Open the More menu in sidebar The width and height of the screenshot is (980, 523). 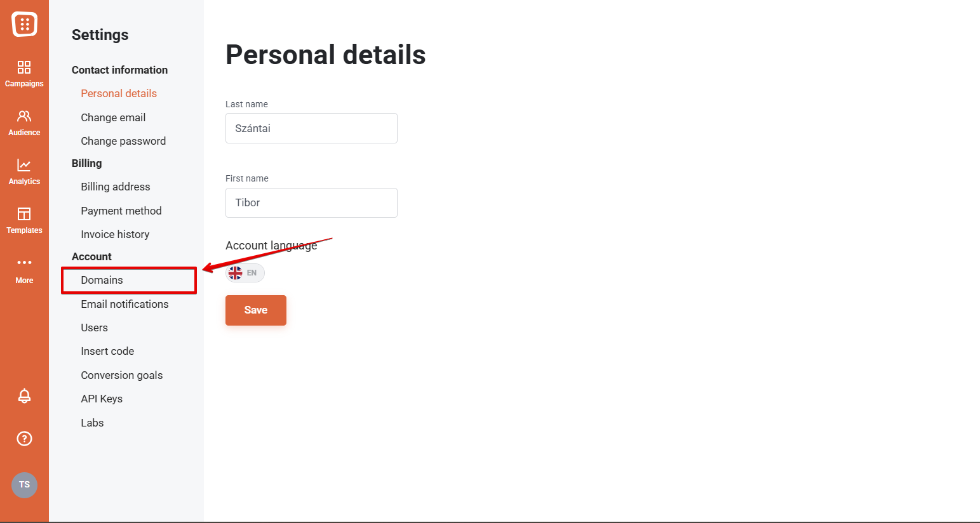click(x=24, y=267)
